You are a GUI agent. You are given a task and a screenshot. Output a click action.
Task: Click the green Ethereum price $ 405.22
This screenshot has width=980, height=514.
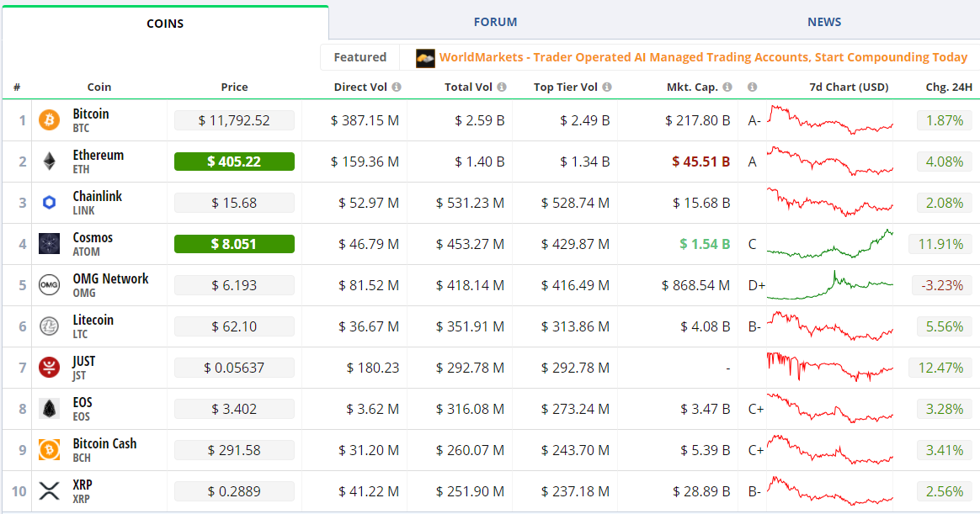[234, 162]
